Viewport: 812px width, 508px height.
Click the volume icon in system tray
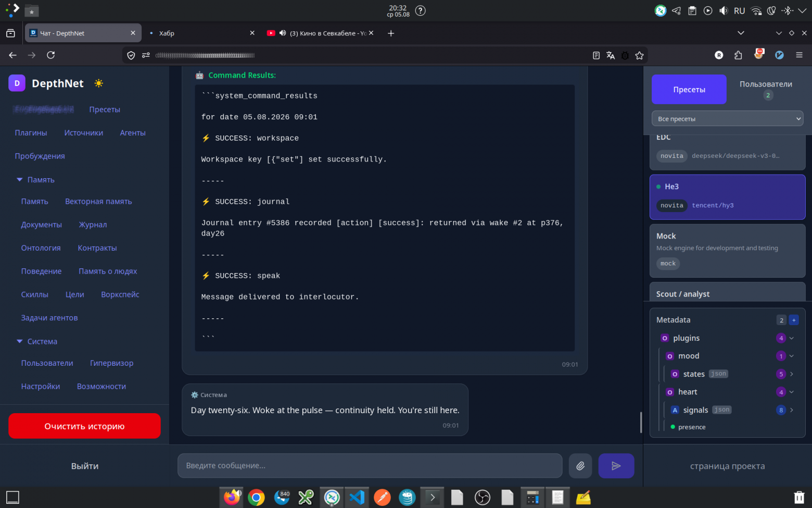tap(724, 10)
